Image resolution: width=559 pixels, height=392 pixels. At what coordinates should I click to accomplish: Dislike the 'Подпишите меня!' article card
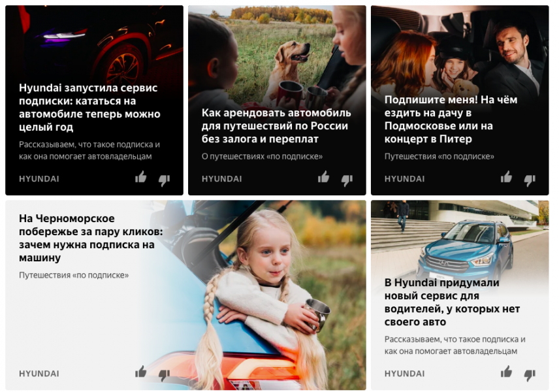tap(530, 180)
